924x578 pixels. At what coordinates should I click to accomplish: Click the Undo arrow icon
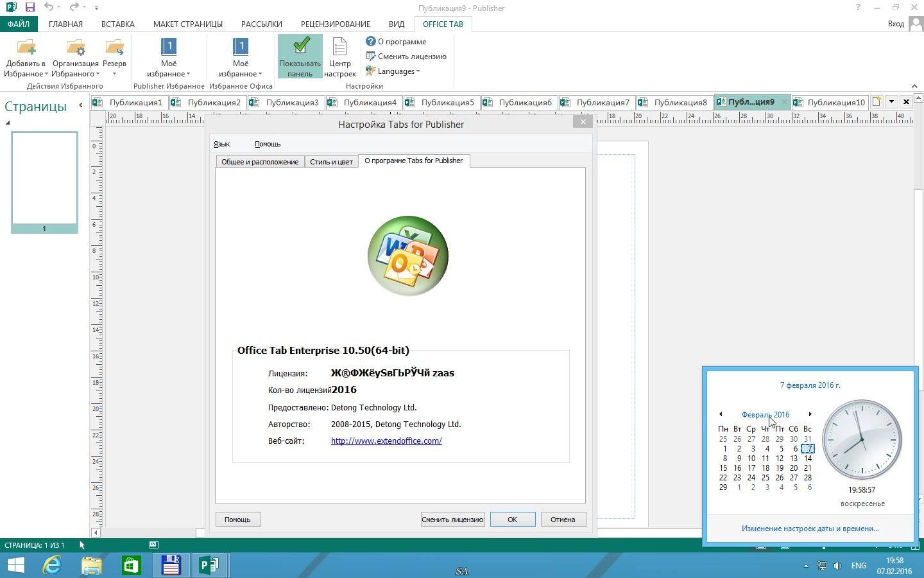tap(49, 8)
